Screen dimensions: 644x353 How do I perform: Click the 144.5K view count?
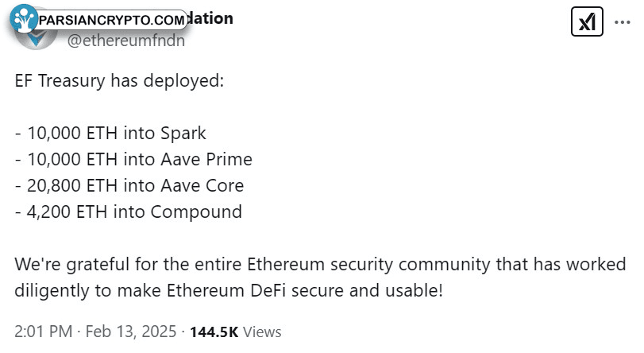coord(214,332)
